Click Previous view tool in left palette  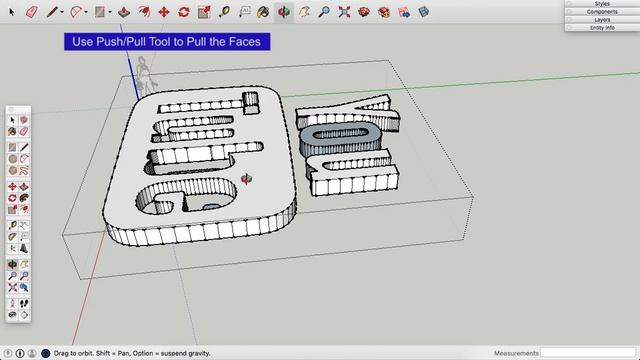pos(24,287)
